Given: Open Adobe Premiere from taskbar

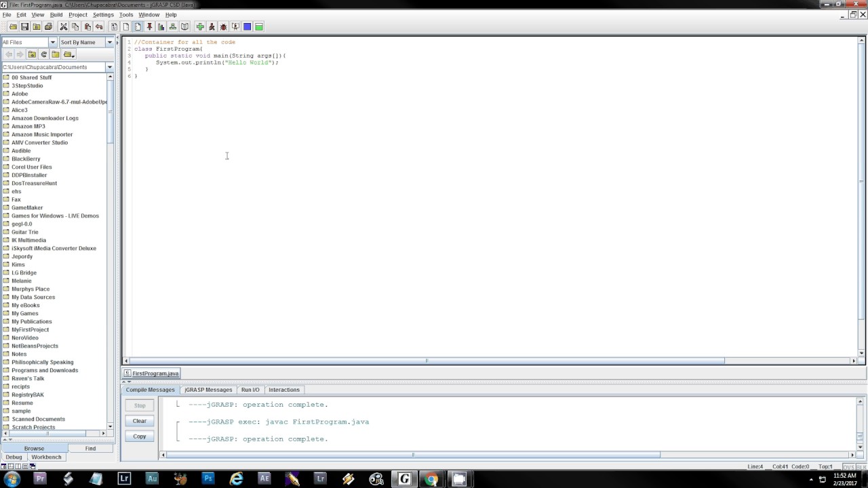Looking at the screenshot, I should click(x=40, y=479).
